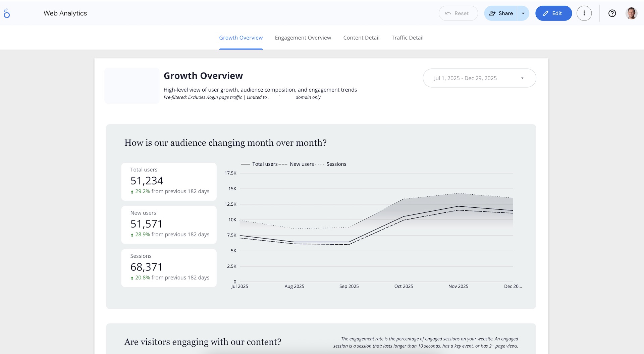Expand the date picker caret
Screen dimensions: 644x354
tap(522, 78)
